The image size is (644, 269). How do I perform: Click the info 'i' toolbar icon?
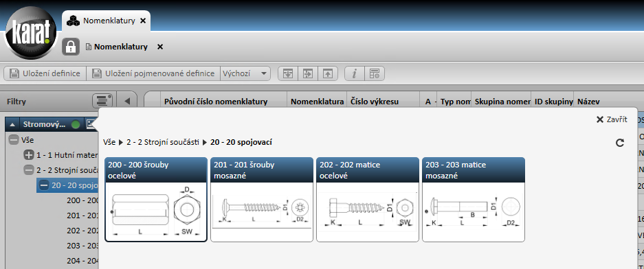click(355, 73)
